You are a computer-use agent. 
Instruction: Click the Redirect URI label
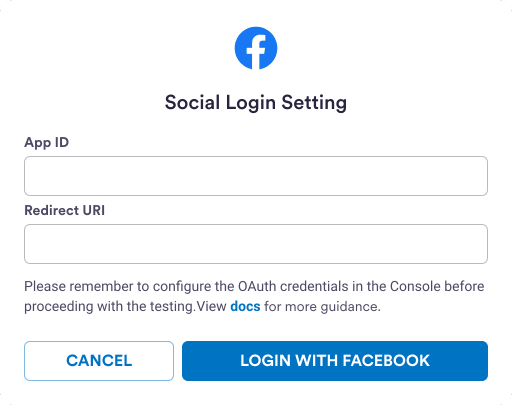click(65, 210)
